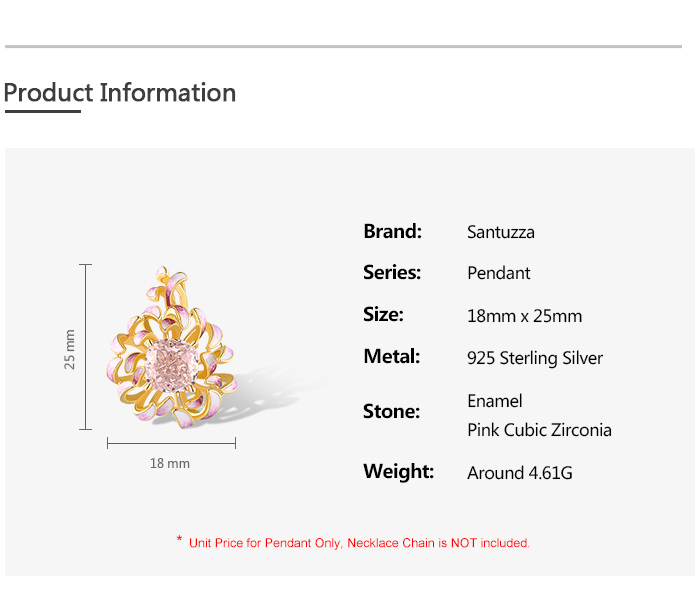Screen dimensions: 700x615
Task: Click the 18 mm width dimension label
Action: click(170, 463)
